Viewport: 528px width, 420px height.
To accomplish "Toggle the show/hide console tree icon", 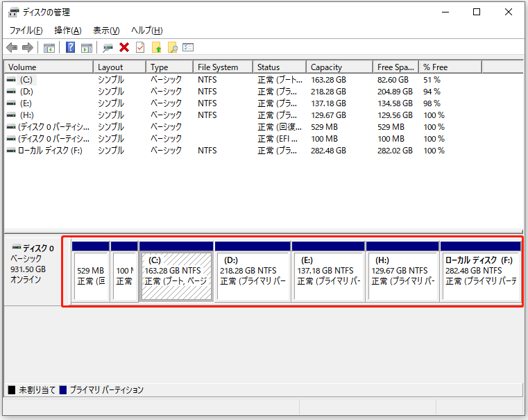I will (49, 48).
